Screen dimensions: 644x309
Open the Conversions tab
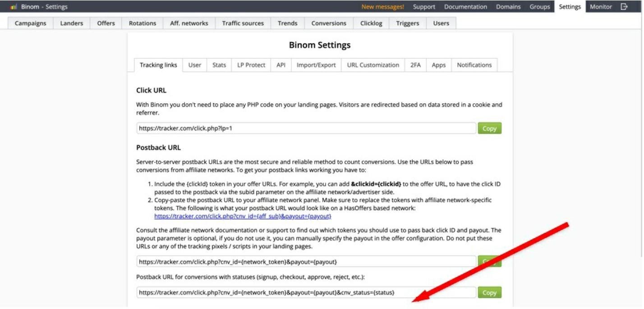click(x=329, y=23)
